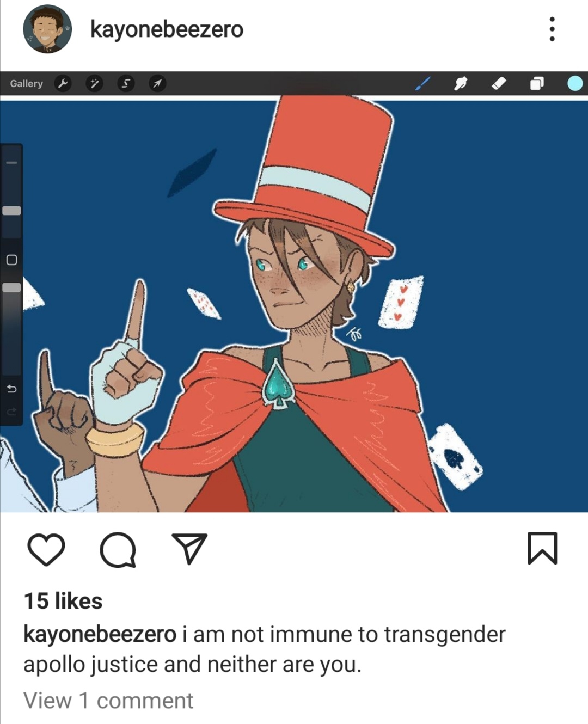
Task: Tap the Undo arrow in the sidebar
Action: [x=11, y=389]
